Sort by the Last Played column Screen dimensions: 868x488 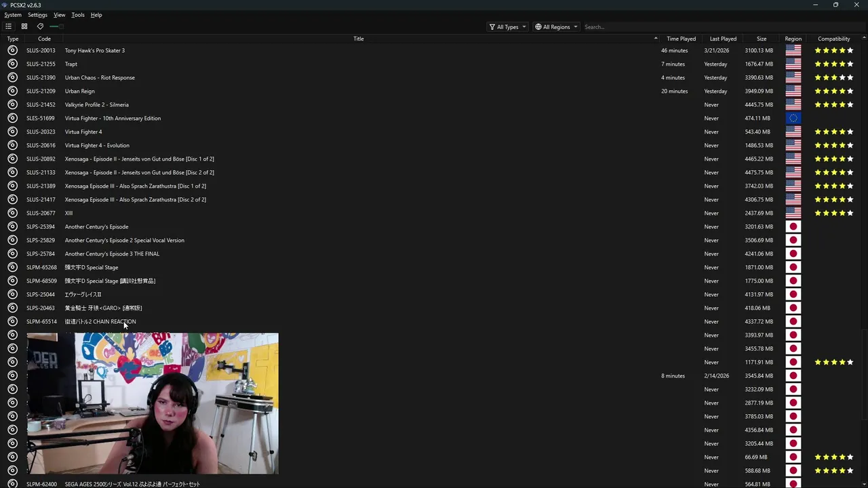723,39
